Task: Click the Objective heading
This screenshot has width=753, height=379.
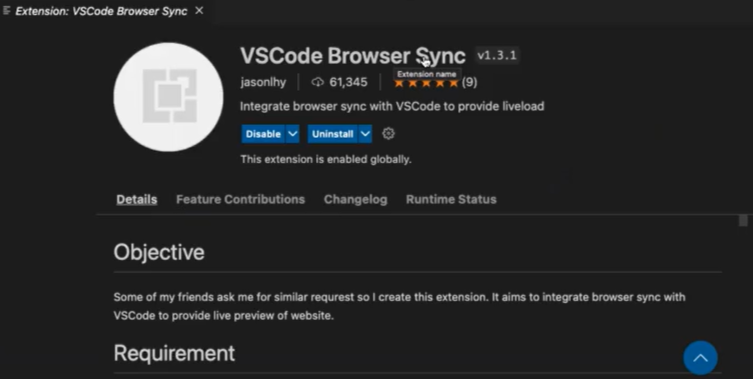Action: pyautogui.click(x=159, y=252)
